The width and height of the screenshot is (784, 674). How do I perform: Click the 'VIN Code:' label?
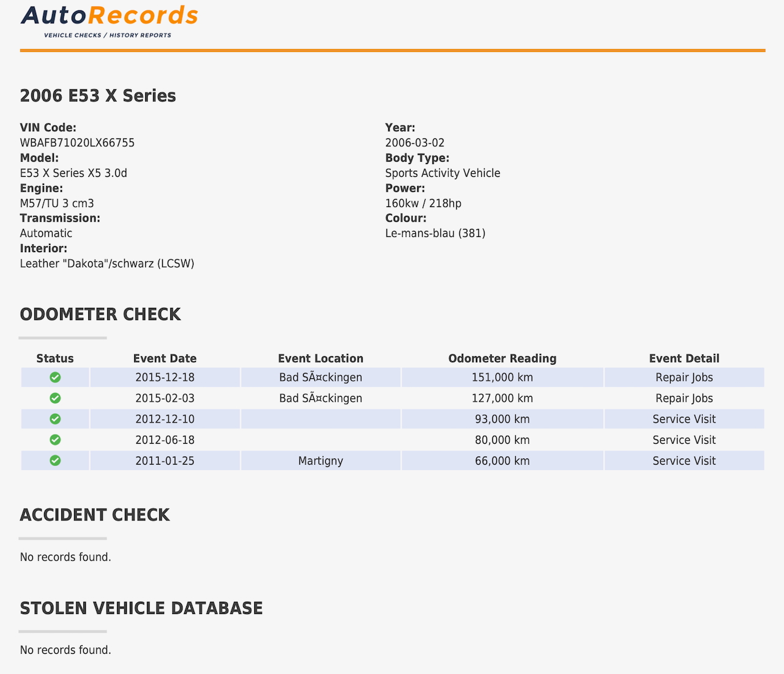pyautogui.click(x=48, y=128)
